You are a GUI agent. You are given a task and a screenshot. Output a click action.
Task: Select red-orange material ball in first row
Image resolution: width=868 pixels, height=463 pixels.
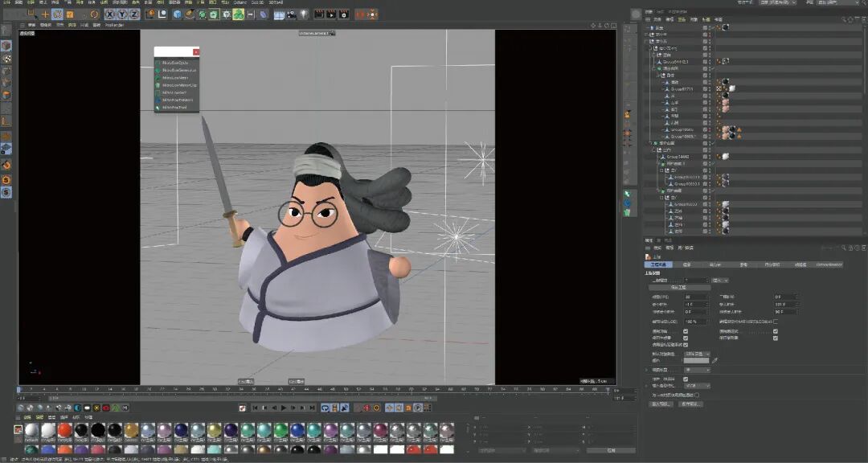pos(65,430)
